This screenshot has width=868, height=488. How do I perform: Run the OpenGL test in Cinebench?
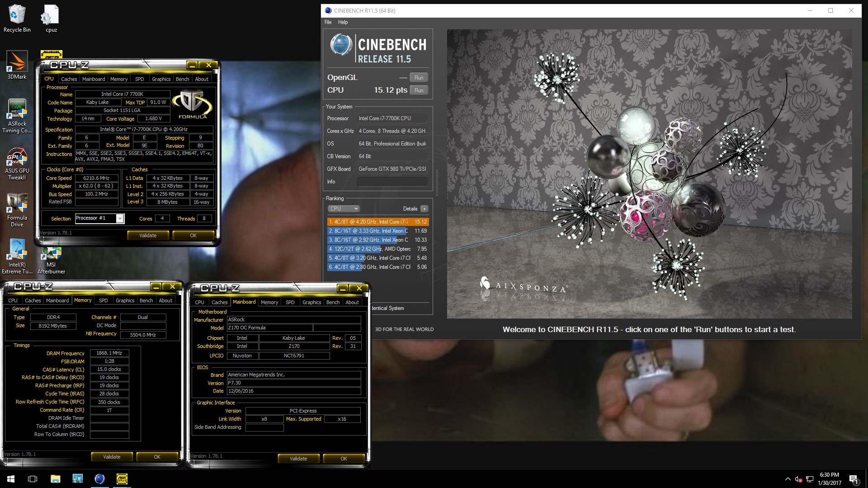[x=419, y=78]
